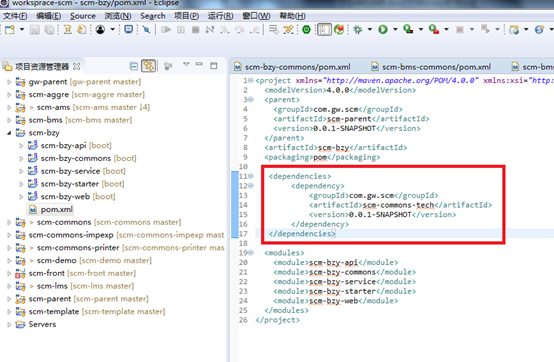
Task: Click the Run External Tools toolbox icon
Action: 434,29
